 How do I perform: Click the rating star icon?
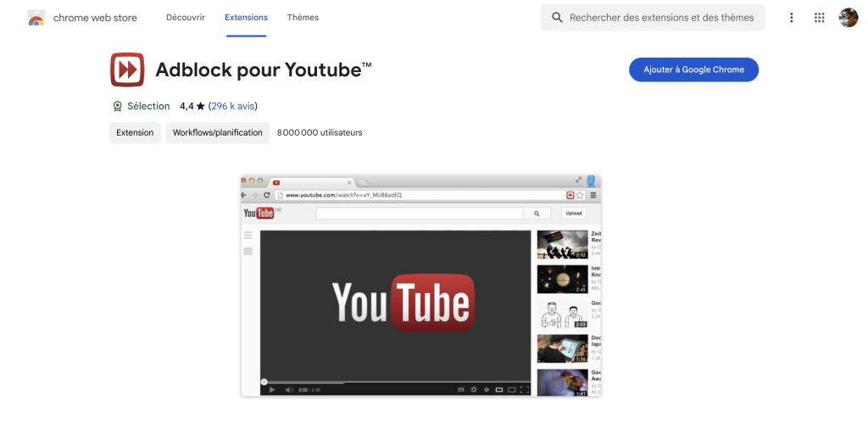200,106
